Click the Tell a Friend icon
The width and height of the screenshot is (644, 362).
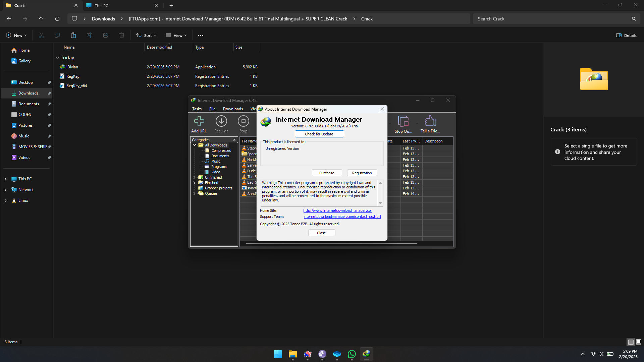pos(430,121)
